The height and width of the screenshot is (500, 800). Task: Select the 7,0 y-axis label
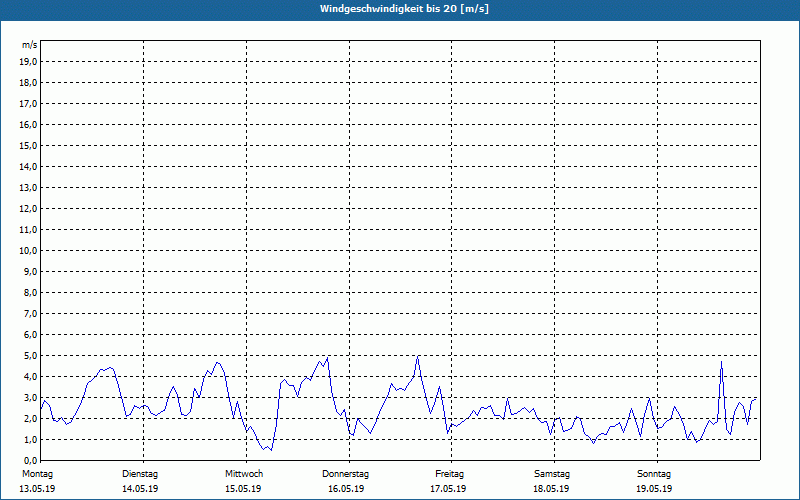click(30, 313)
